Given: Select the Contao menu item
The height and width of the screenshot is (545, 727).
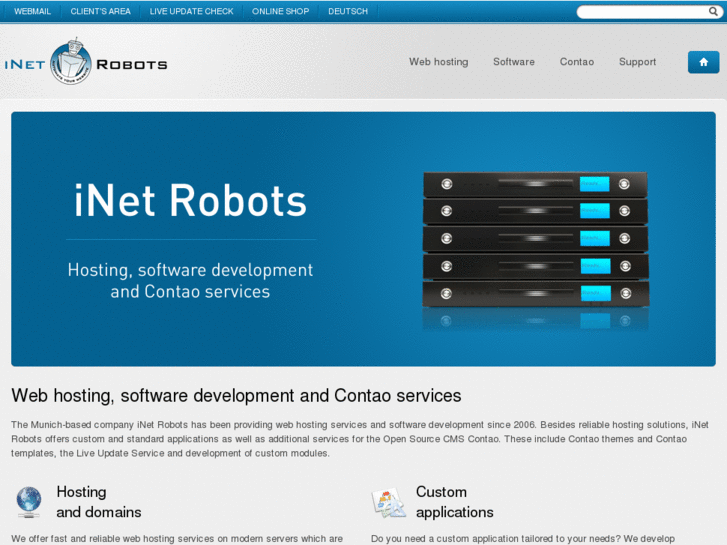Looking at the screenshot, I should pyautogui.click(x=576, y=62).
